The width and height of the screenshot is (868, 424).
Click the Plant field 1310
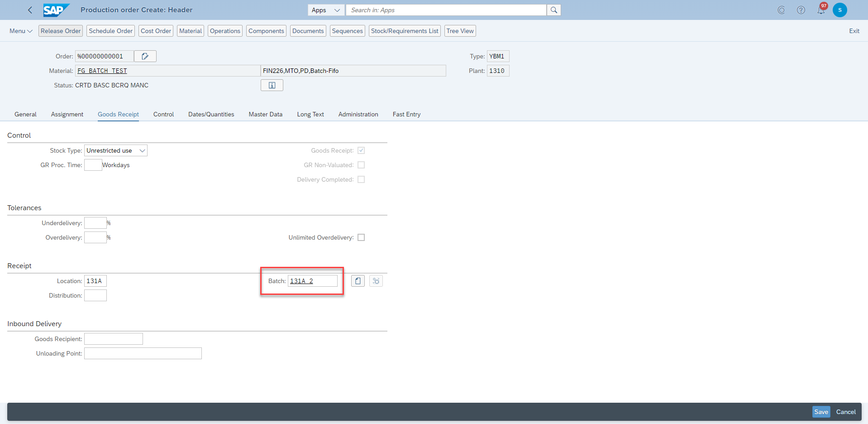pyautogui.click(x=498, y=71)
